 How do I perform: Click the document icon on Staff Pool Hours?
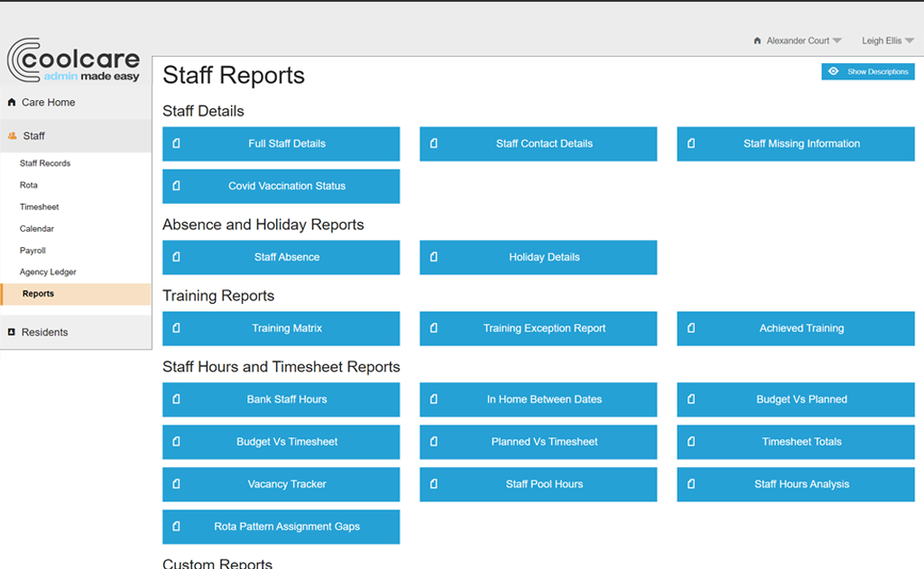[434, 484]
